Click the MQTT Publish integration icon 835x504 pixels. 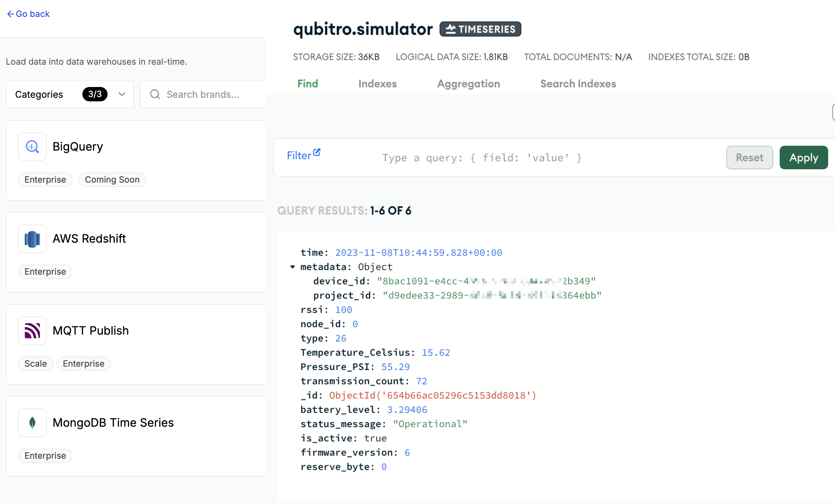[x=32, y=329]
